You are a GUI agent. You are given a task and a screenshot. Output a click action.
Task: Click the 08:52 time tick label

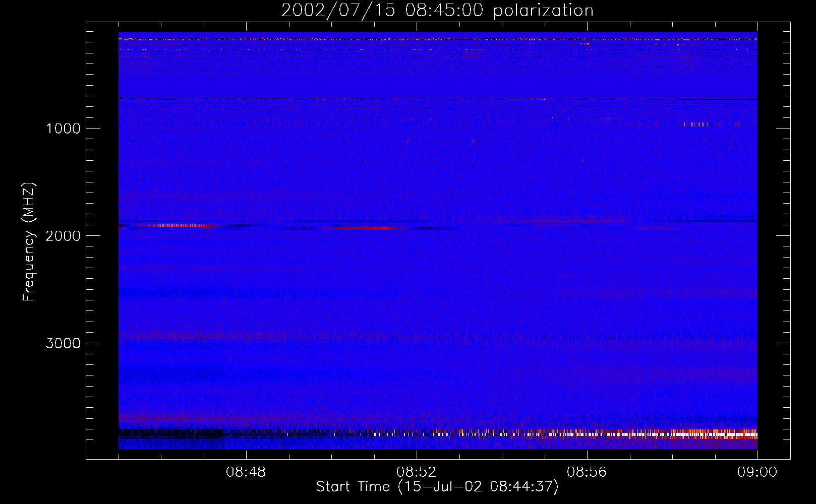click(416, 472)
